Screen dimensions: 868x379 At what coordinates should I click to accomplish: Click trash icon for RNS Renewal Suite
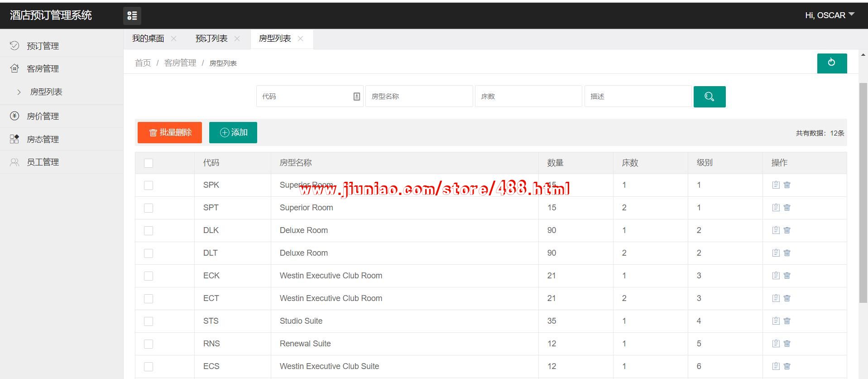click(787, 344)
